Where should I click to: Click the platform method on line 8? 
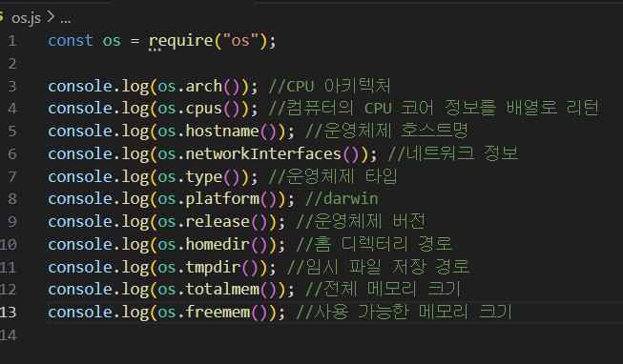tap(222, 198)
